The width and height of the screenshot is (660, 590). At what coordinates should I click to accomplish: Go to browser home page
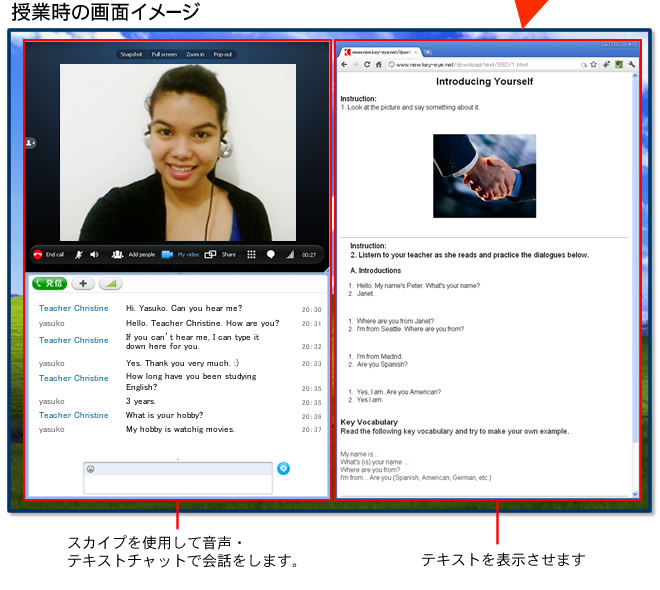point(378,64)
